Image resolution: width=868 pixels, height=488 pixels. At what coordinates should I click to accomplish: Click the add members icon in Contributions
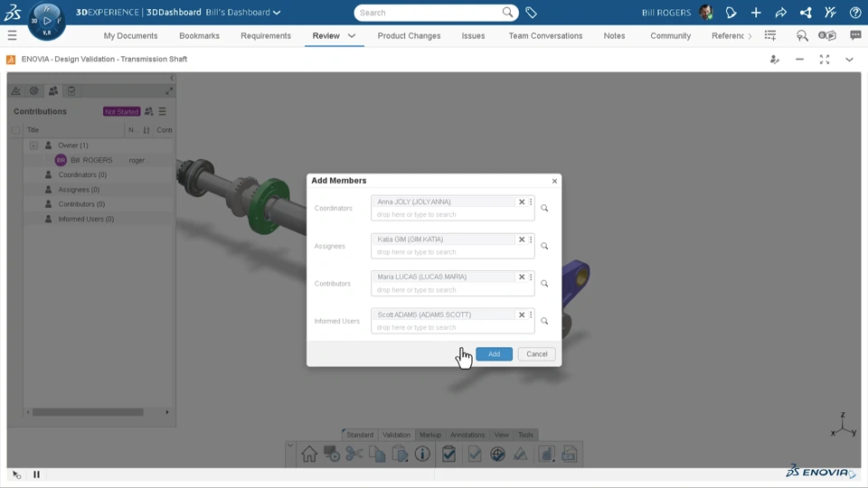click(149, 112)
